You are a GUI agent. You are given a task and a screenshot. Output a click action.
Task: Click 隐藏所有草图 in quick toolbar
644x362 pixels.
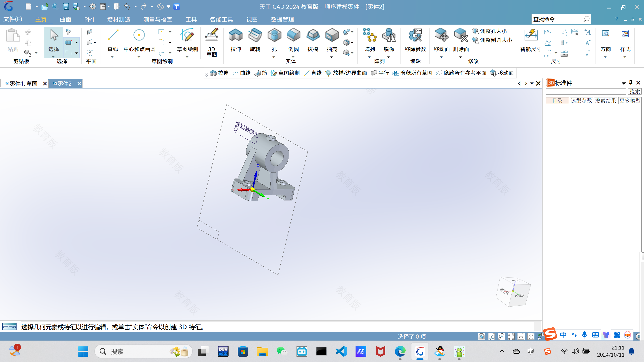pyautogui.click(x=412, y=73)
